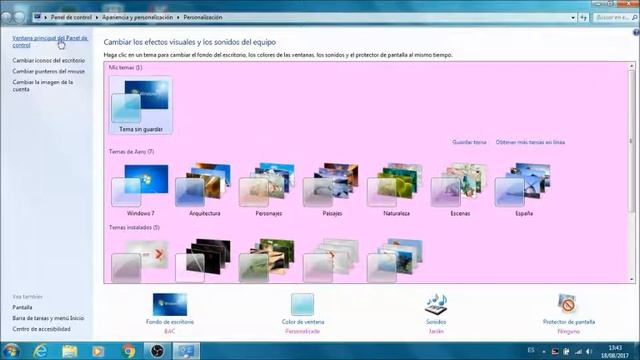Apply the Personajes theme
Viewport: 640px width, 360px height.
pos(268,190)
